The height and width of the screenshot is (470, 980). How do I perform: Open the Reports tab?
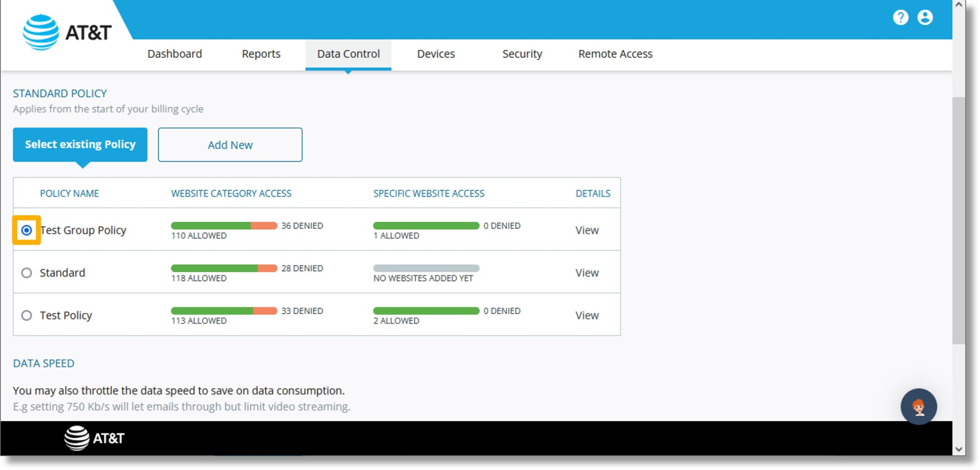click(261, 54)
